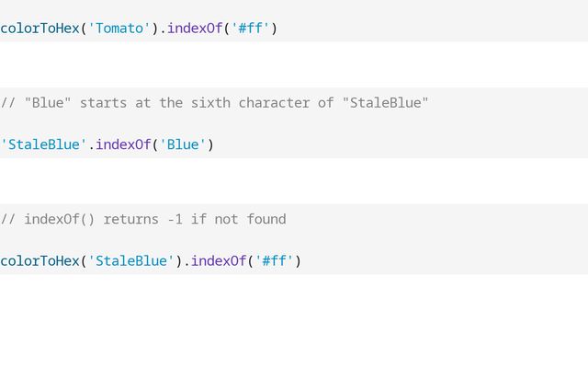Click the word "sixth" in the comment
The height and width of the screenshot is (368, 588).
[210, 102]
